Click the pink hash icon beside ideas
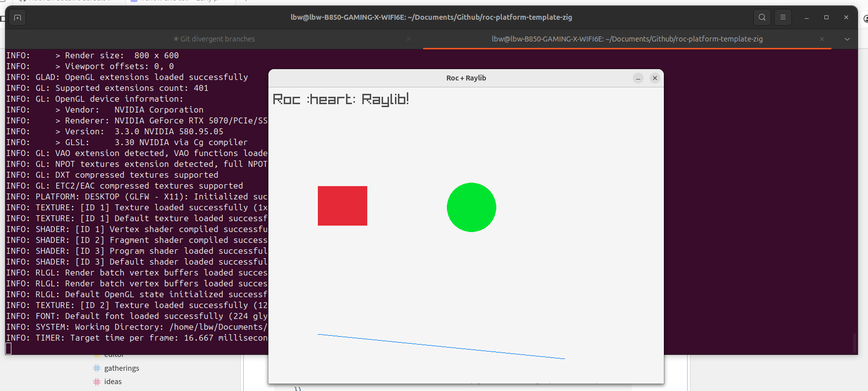The image size is (868, 391). pos(97,382)
